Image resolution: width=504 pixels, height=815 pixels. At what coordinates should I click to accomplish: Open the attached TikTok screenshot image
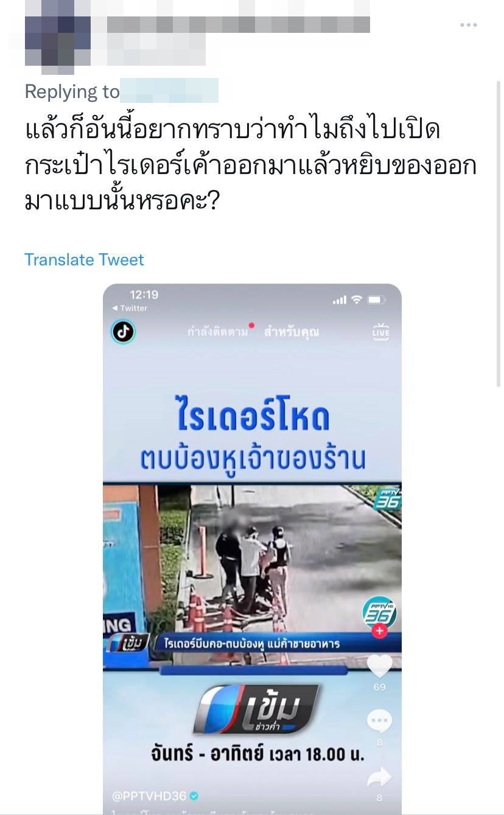click(x=252, y=549)
